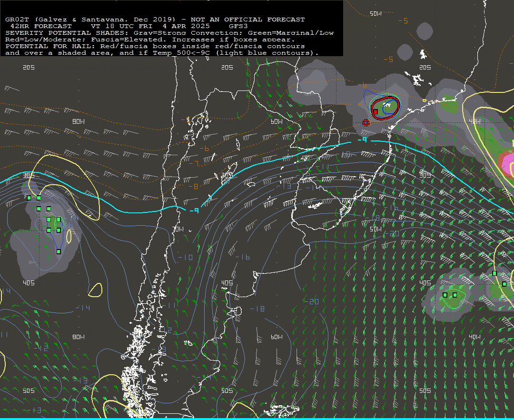Click the center "20S" latitude label
The height and width of the screenshot is (420, 514).
[x=227, y=67]
